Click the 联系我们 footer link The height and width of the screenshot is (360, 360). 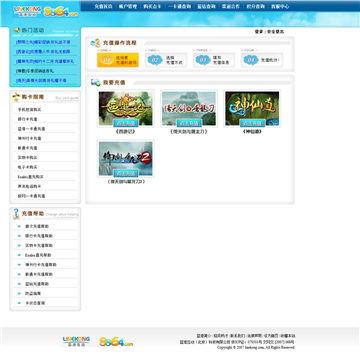click(237, 336)
